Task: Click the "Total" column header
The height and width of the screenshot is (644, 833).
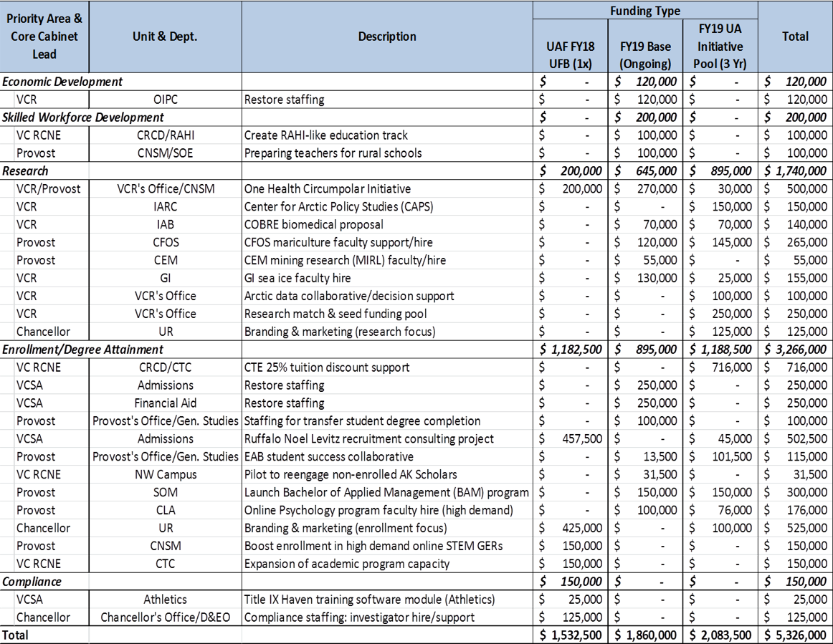Action: point(795,37)
